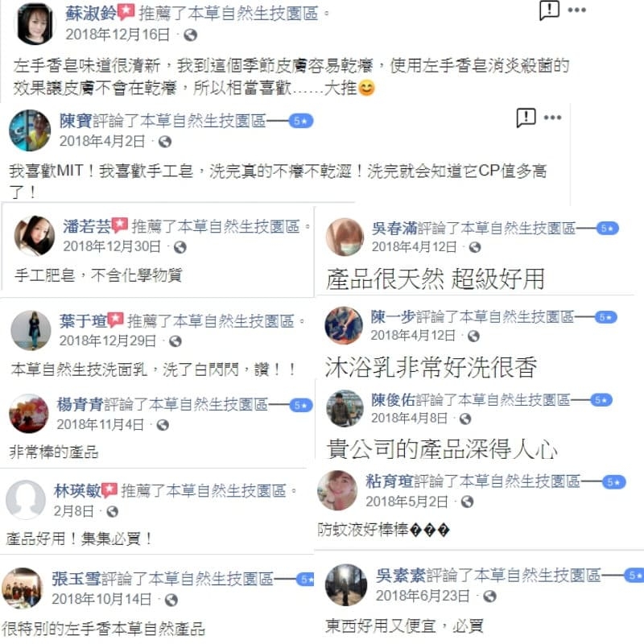
Task: Open three-dot menu on 蘇淑鈴's review
Action: 576,10
